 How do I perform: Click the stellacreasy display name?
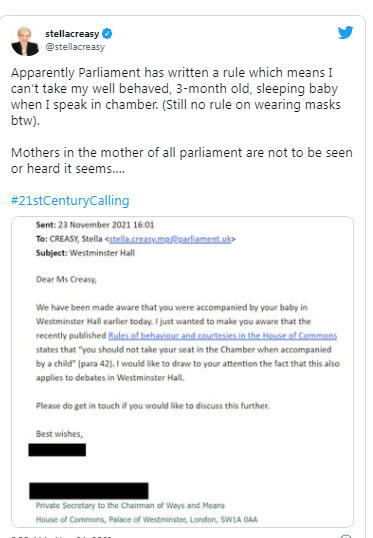pos(72,34)
